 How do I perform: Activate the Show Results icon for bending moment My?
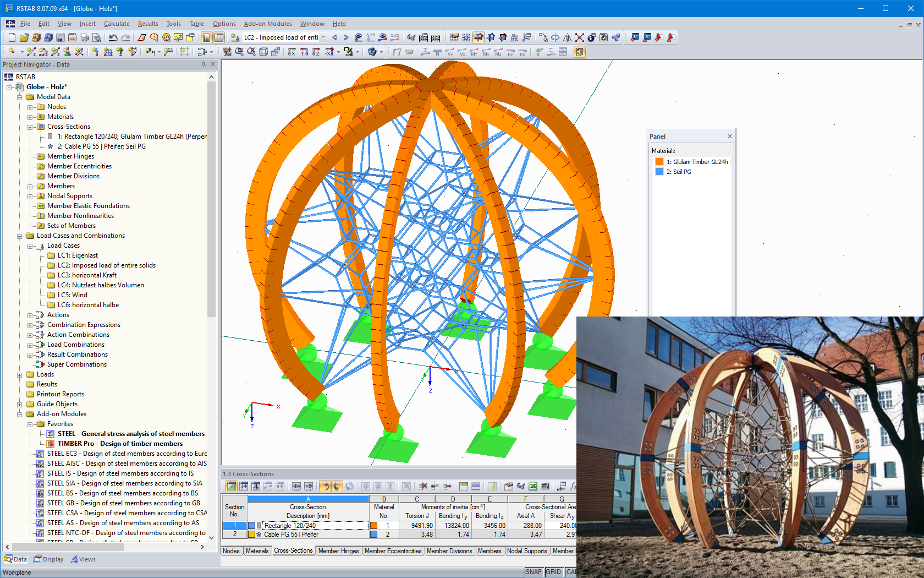pos(486,51)
